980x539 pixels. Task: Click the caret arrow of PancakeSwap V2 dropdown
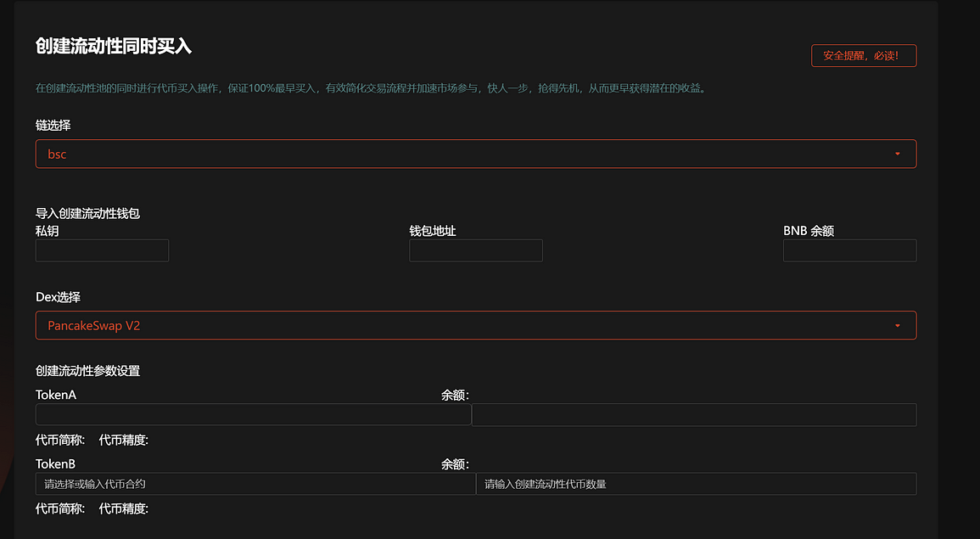[898, 325]
